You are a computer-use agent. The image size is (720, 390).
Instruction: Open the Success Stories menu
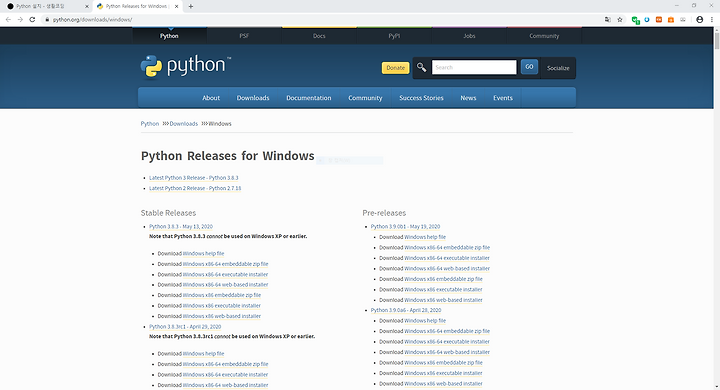coord(422,98)
